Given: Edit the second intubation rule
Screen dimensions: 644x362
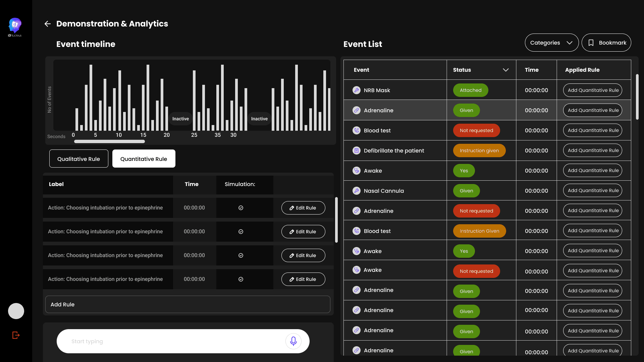Looking at the screenshot, I should click(x=303, y=232).
